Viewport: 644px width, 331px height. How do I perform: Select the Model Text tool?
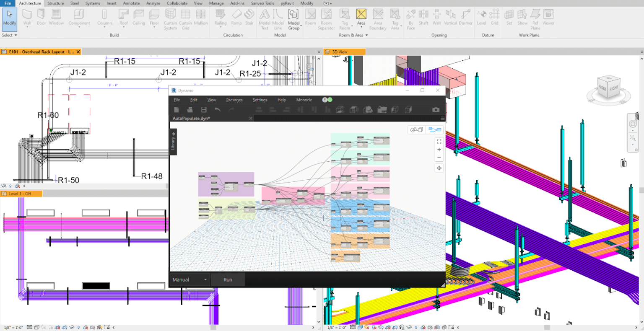pos(265,17)
